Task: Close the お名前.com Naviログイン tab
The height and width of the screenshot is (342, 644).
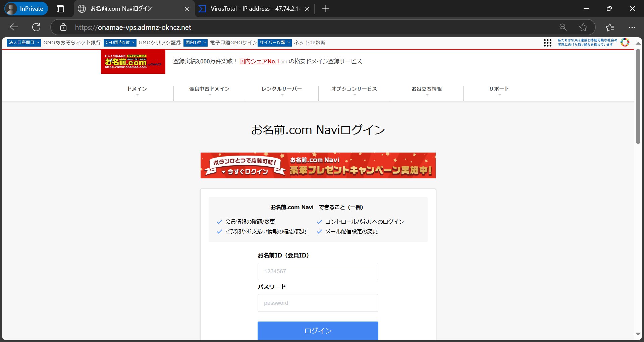Action: [187, 9]
